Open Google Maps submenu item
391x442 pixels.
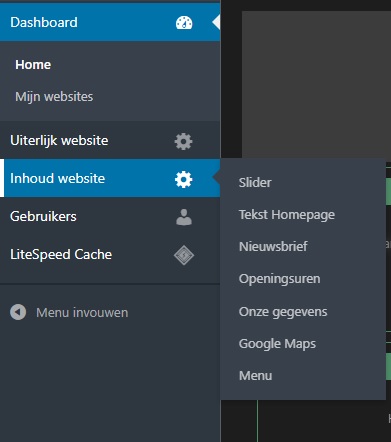(277, 344)
